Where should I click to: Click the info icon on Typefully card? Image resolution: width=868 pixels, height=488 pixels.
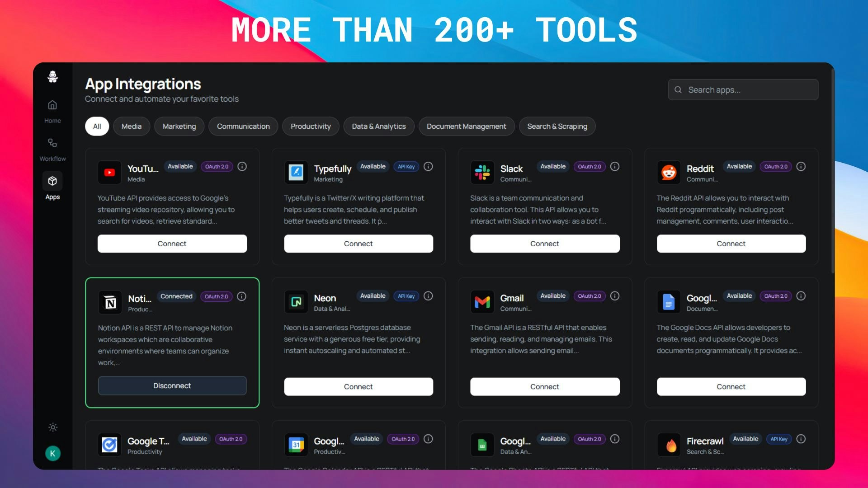[429, 167]
